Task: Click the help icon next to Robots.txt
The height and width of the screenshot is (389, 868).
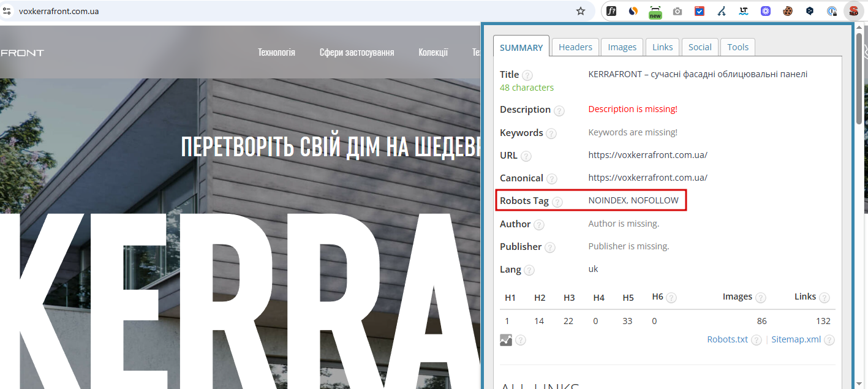Action: pos(757,340)
